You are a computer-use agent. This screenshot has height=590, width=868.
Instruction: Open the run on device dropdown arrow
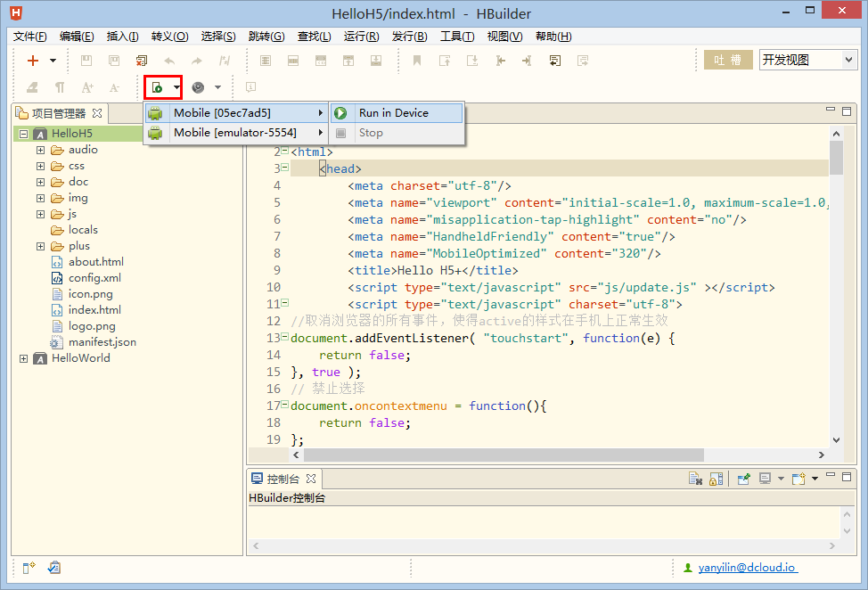click(x=176, y=87)
